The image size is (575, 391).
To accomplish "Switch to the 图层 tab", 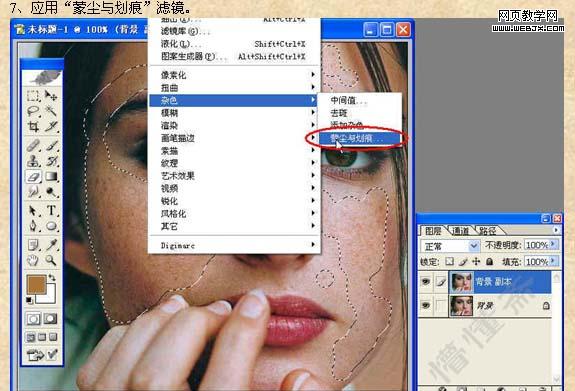I will pyautogui.click(x=433, y=231).
